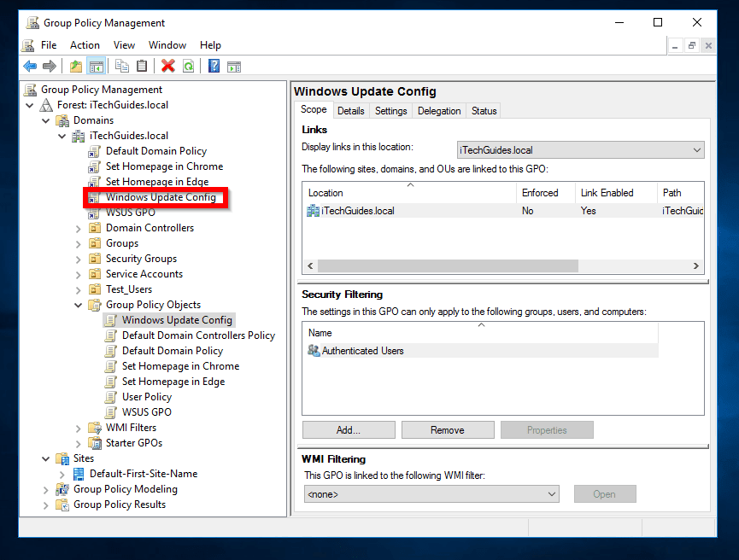Click the Add... button

click(349, 430)
